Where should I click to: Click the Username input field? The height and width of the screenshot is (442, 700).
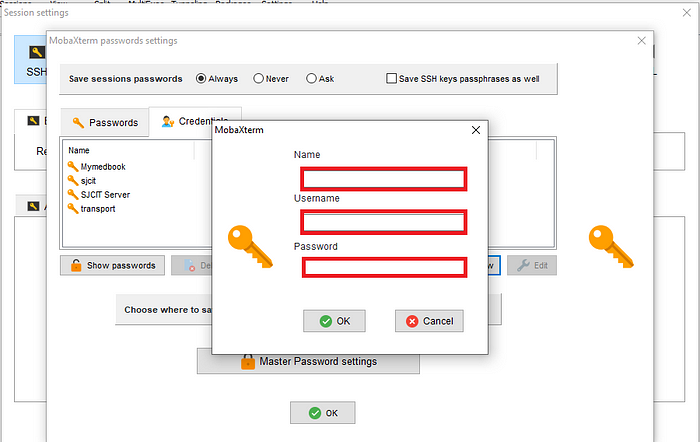click(384, 222)
